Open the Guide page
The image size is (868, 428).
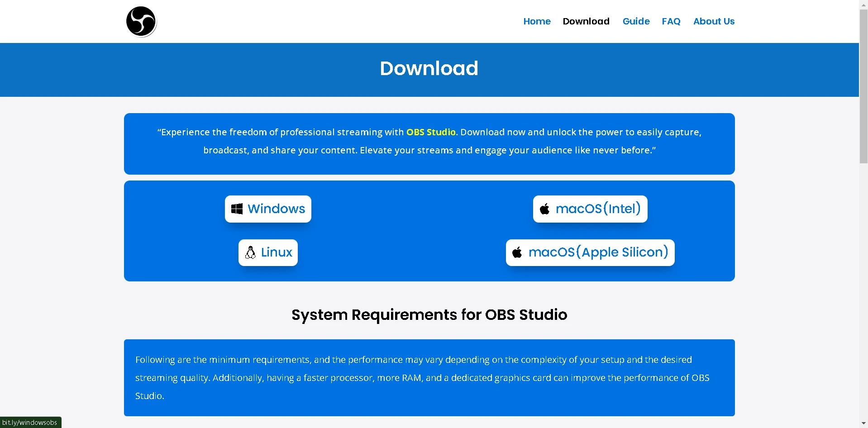point(636,21)
